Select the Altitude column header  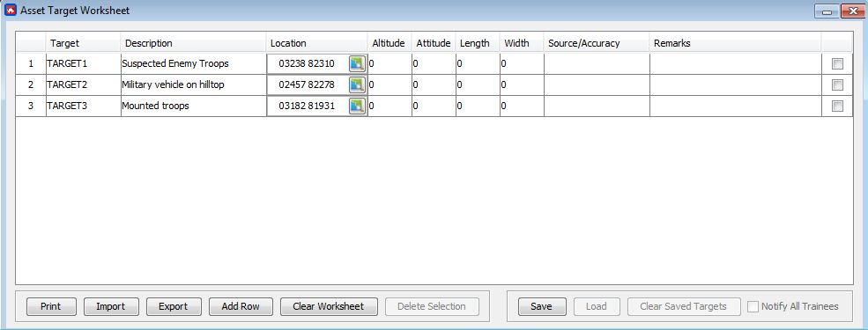(x=389, y=43)
